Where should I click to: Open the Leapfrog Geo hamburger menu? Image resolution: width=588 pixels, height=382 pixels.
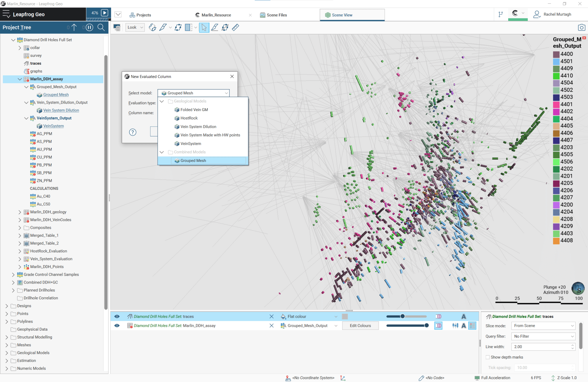click(6, 14)
